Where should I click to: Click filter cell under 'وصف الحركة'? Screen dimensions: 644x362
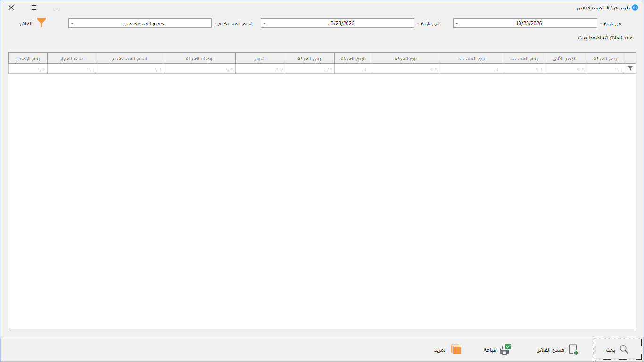point(199,69)
